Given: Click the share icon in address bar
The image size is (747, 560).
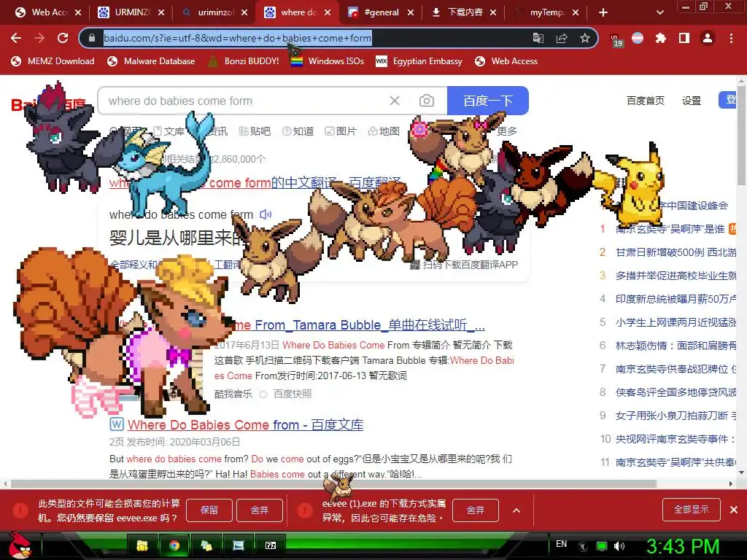Looking at the screenshot, I should [x=562, y=38].
